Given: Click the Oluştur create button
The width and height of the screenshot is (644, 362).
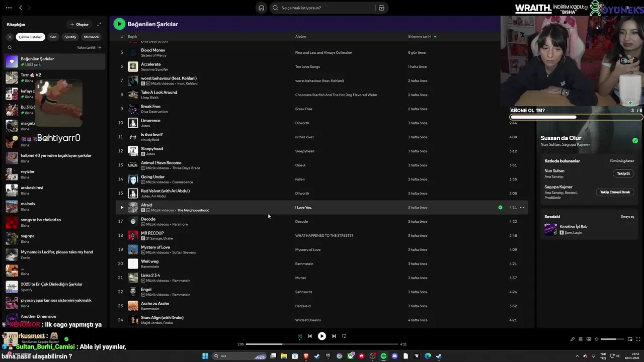Looking at the screenshot, I should [x=79, y=24].
